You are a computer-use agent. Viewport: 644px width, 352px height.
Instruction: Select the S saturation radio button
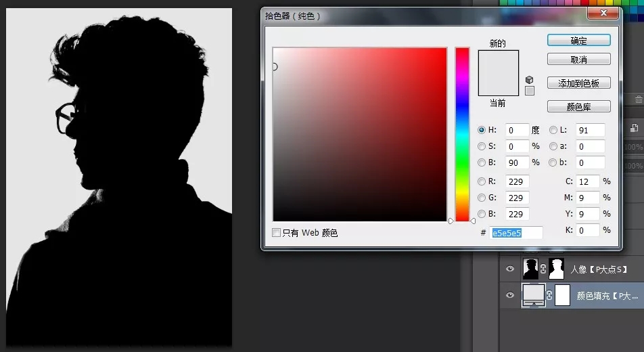(x=482, y=146)
